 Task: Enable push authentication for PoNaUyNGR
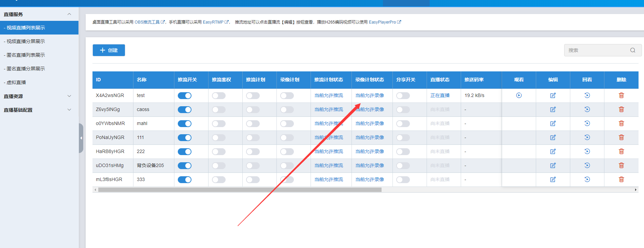219,138
